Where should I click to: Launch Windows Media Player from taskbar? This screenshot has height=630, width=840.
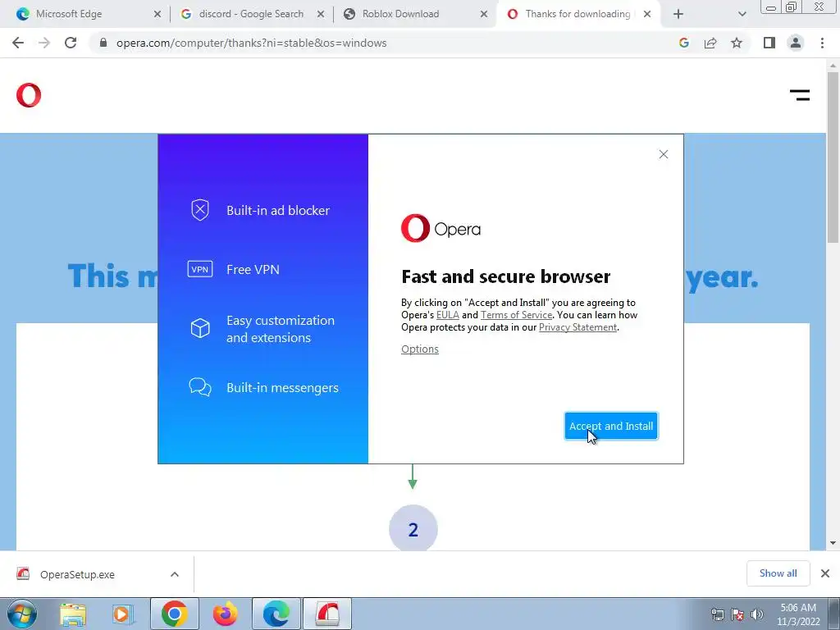click(x=123, y=614)
